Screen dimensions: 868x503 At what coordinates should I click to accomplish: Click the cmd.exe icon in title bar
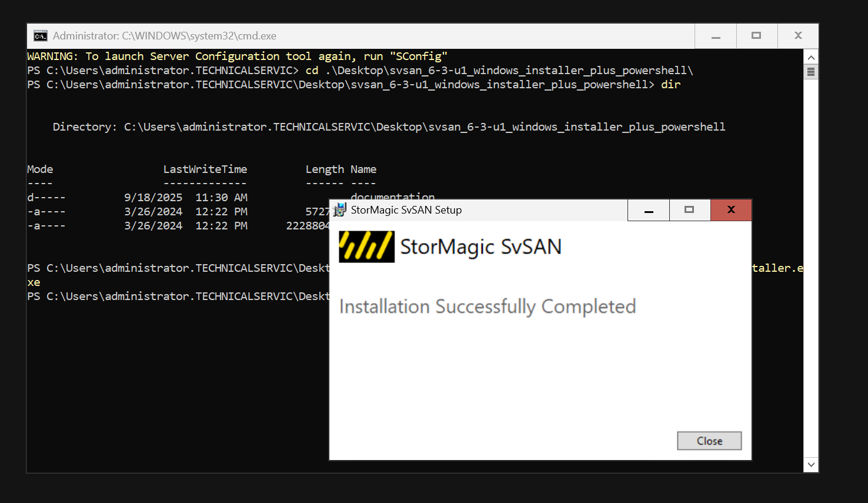click(x=40, y=36)
